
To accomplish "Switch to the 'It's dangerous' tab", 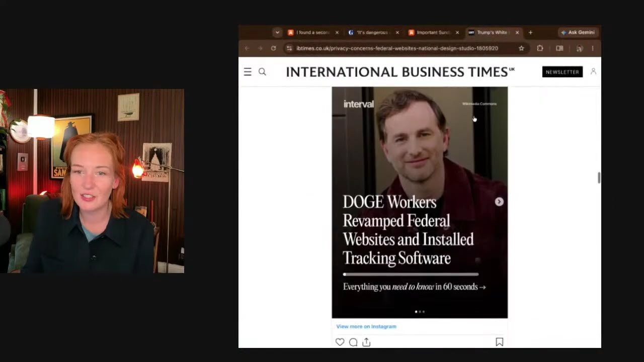I will (373, 32).
